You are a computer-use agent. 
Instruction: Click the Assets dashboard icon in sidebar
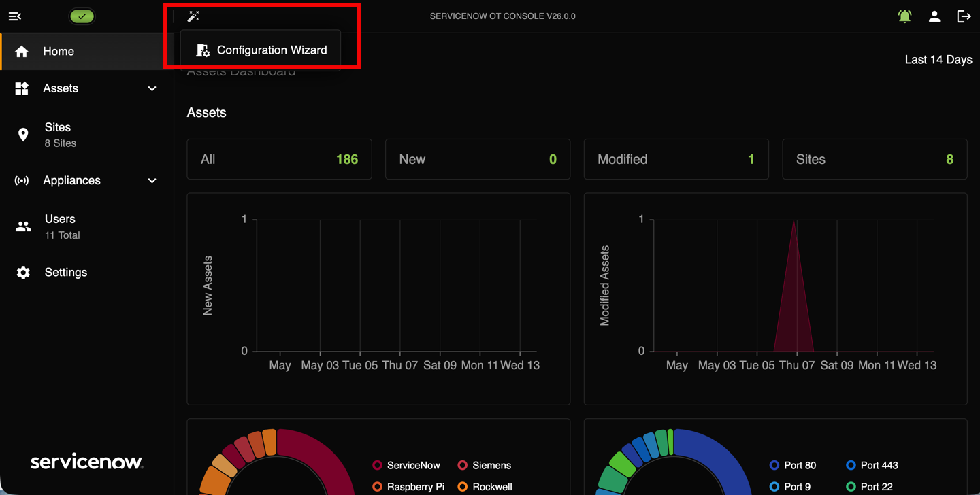click(22, 88)
